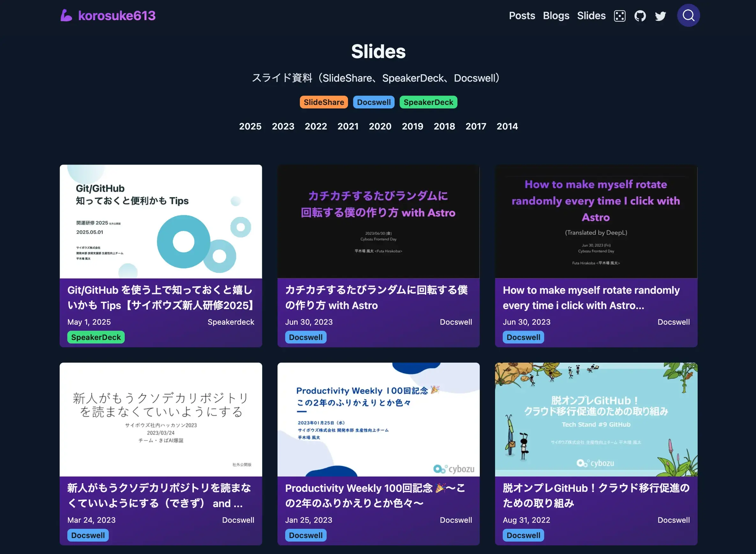
Task: Filter by SpeakerDeck green tag at top
Action: point(428,102)
